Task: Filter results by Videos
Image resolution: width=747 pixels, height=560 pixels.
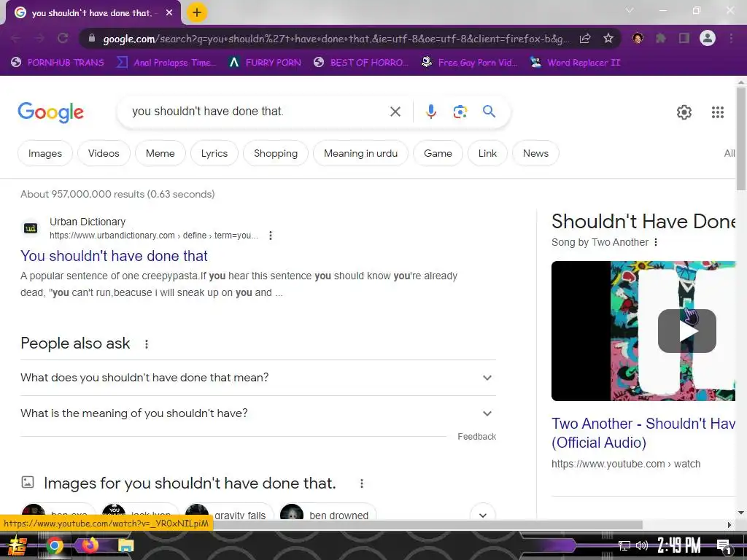Action: [x=104, y=153]
